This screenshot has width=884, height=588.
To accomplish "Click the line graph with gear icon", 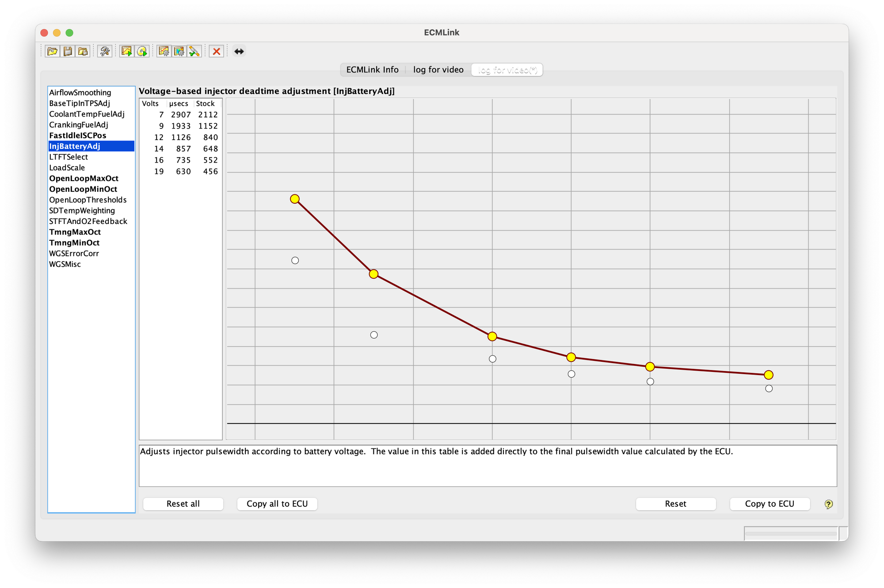I will tap(164, 51).
